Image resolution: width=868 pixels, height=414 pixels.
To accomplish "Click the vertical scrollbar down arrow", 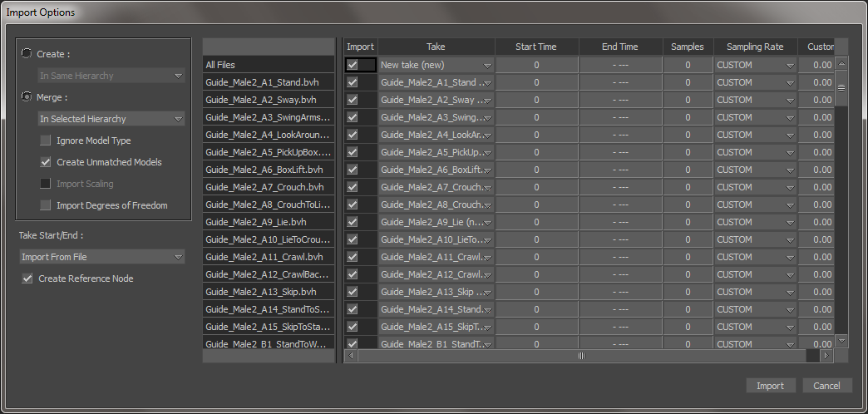I will coord(841,341).
